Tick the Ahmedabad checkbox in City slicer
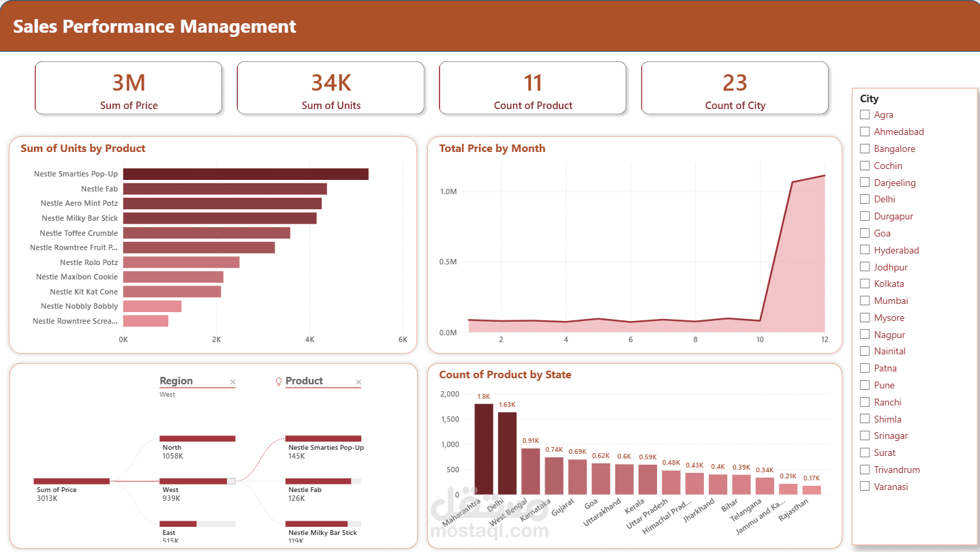Viewport: 980px width, 552px height. pos(865,132)
